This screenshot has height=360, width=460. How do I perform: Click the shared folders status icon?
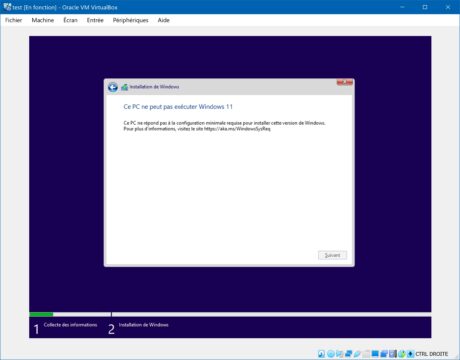coord(366,354)
